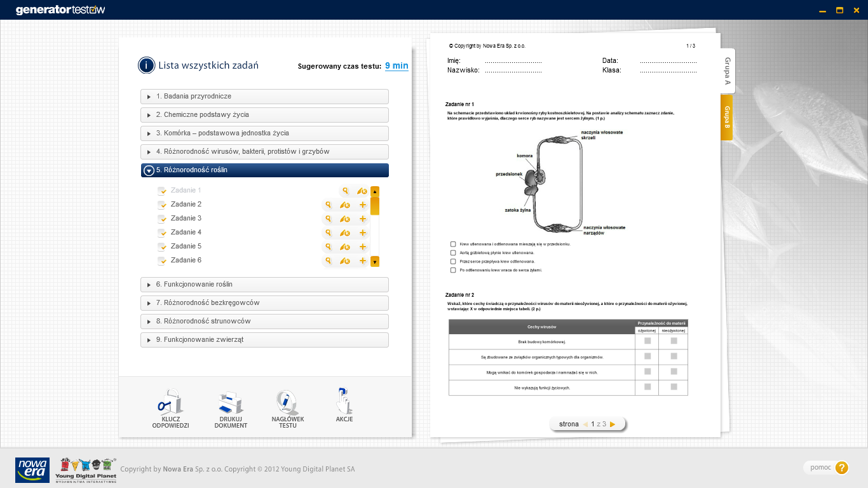Viewport: 868px width, 488px height.
Task: Preview Zadanie 6 via magnifier icon
Action: 329,261
